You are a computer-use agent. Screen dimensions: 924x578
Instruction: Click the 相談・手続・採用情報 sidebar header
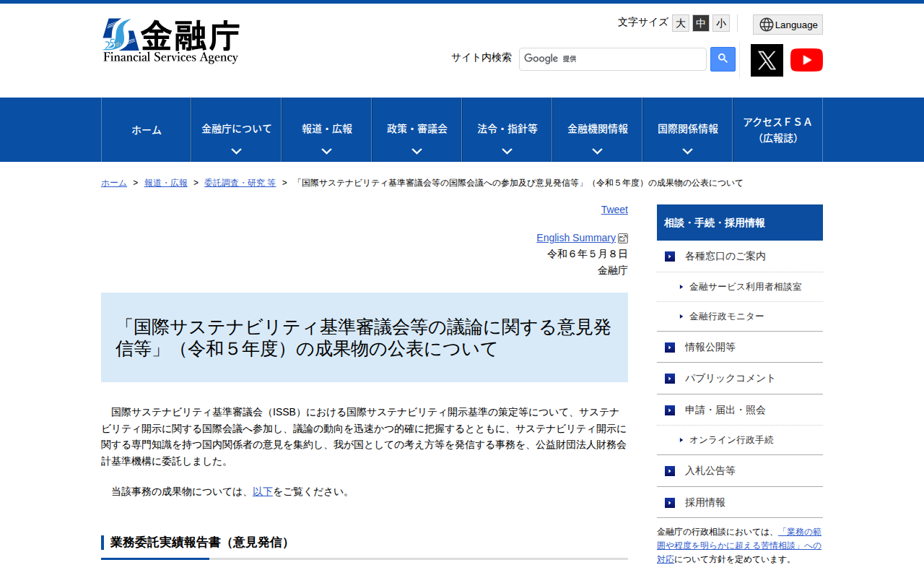pyautogui.click(x=740, y=223)
